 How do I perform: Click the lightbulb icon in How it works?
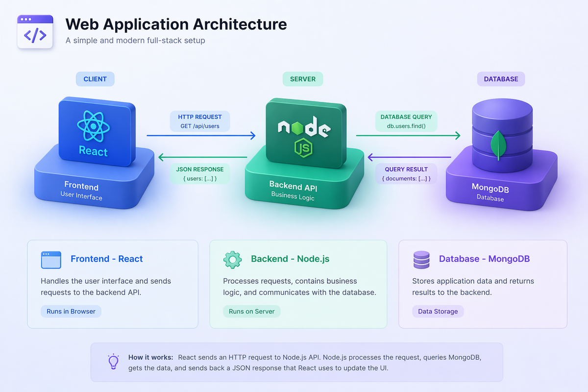[x=114, y=362]
